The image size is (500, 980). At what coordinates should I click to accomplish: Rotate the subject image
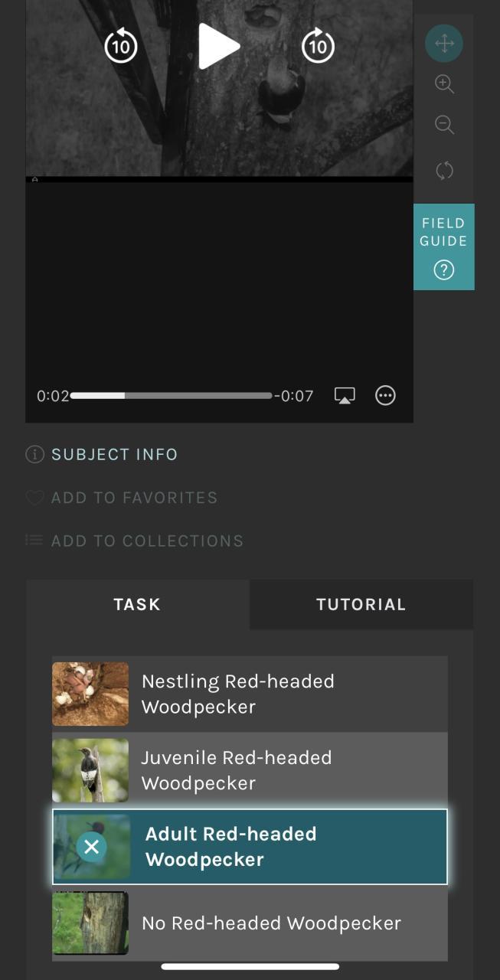click(x=444, y=170)
